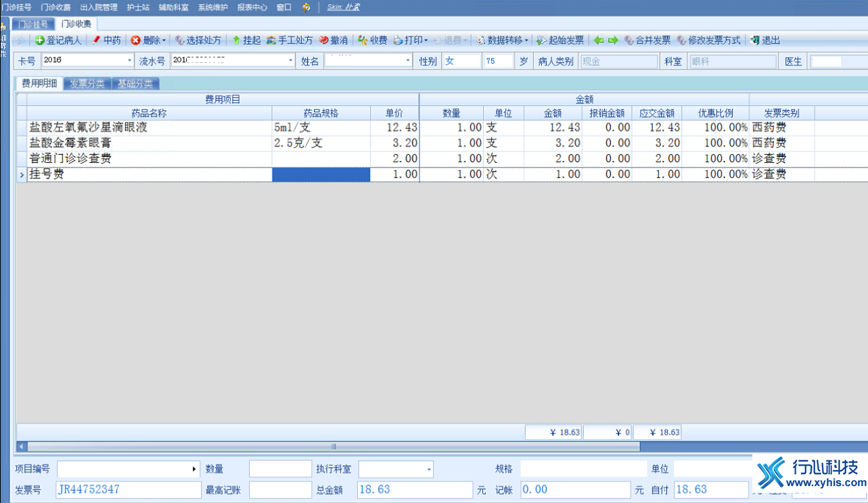The image size is (868, 503).
Task: Select the 盐酸金霉素眼膏 row
Action: coord(442,143)
